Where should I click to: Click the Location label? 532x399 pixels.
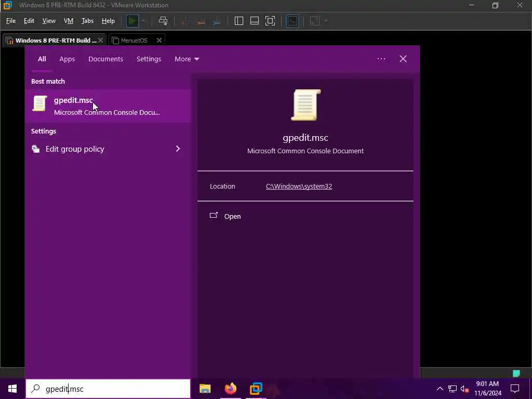click(222, 187)
